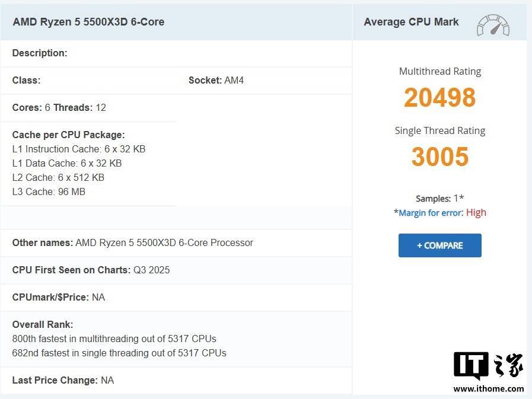The height and width of the screenshot is (399, 532).
Task: Select the Samples: 1* text
Action: point(439,199)
